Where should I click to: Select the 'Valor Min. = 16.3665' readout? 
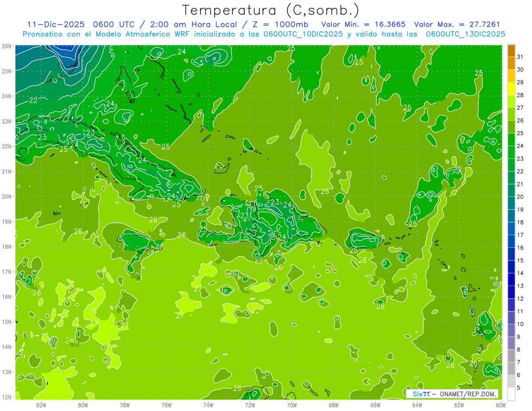pos(363,24)
